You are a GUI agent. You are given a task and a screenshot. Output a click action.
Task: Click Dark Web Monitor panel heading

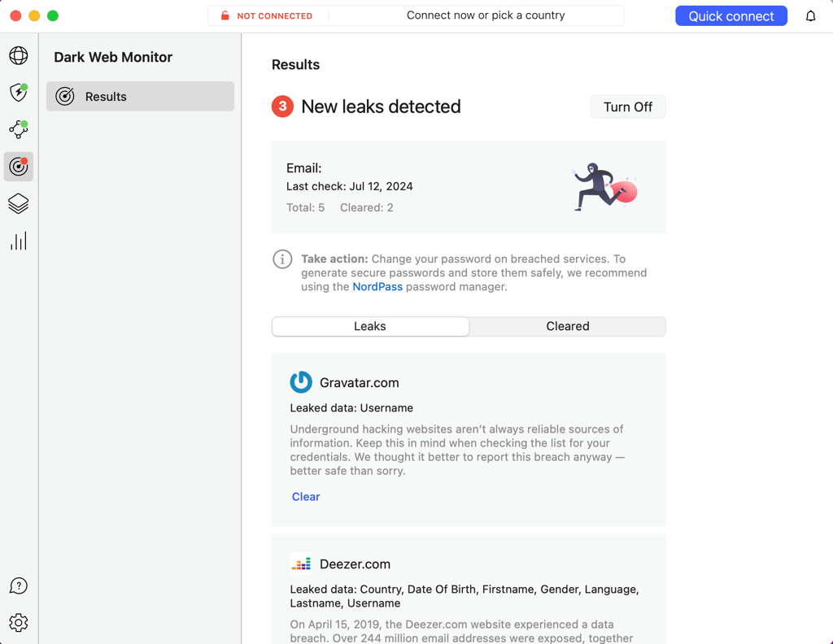coord(113,58)
